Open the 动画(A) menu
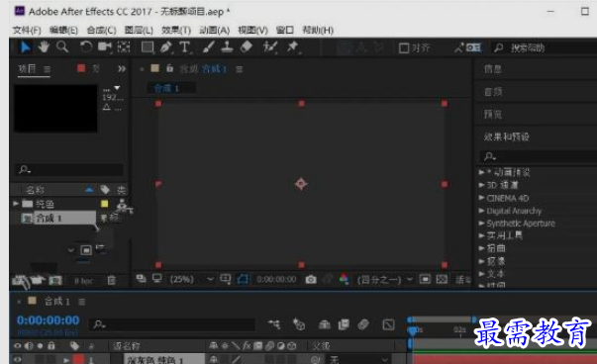Viewport: 597px width, 364px height. tap(215, 30)
